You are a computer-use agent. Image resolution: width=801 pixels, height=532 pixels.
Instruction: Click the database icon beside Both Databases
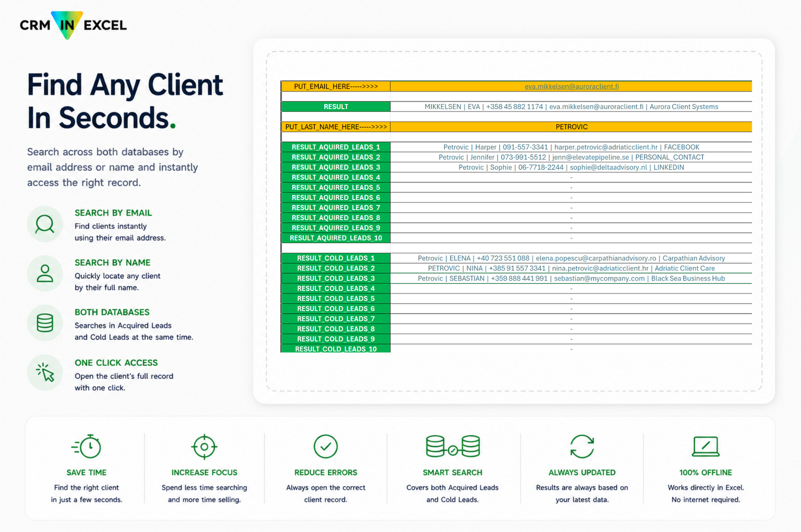coord(45,323)
